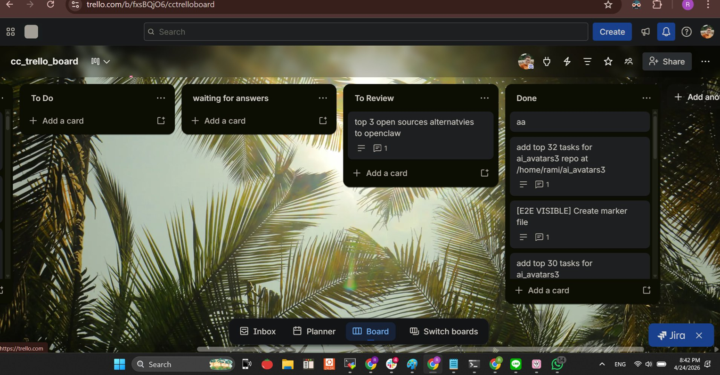Open To Review list actions menu
The image size is (720, 375).
(x=484, y=98)
